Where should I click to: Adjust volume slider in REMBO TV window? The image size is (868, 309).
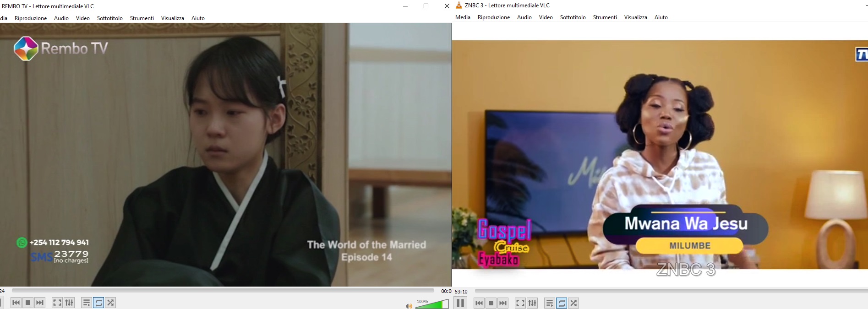coord(432,304)
